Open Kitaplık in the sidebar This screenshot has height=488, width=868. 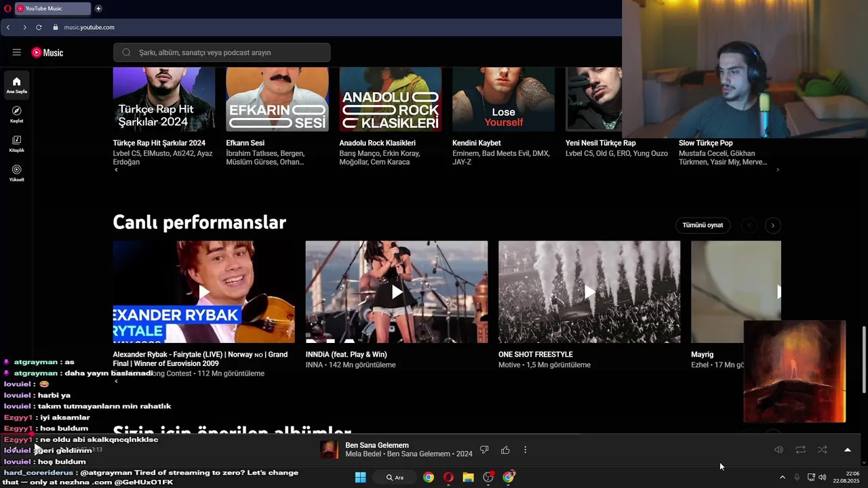[16, 143]
